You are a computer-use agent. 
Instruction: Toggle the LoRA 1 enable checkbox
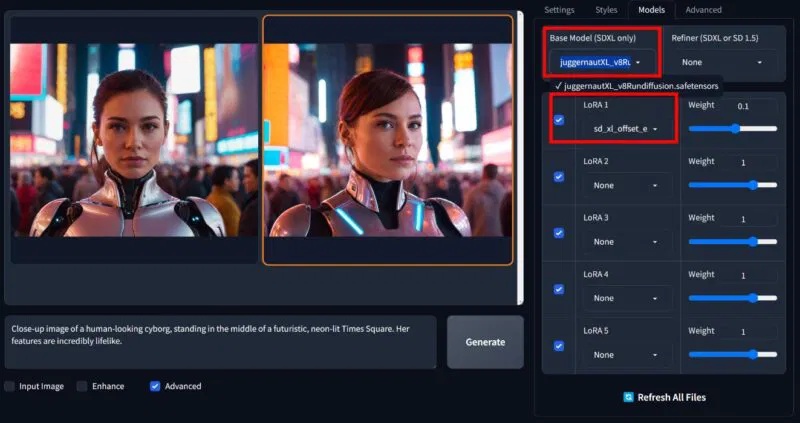(x=559, y=120)
